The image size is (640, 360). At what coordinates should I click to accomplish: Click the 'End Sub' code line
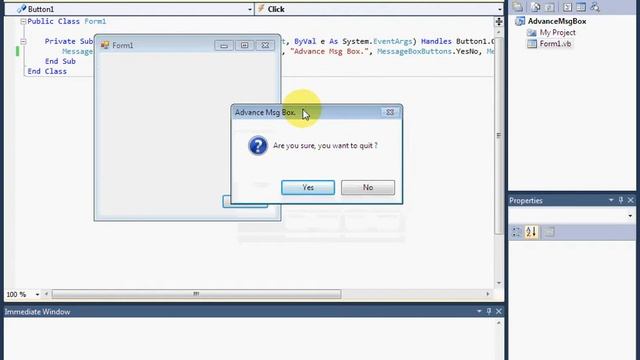pyautogui.click(x=60, y=61)
